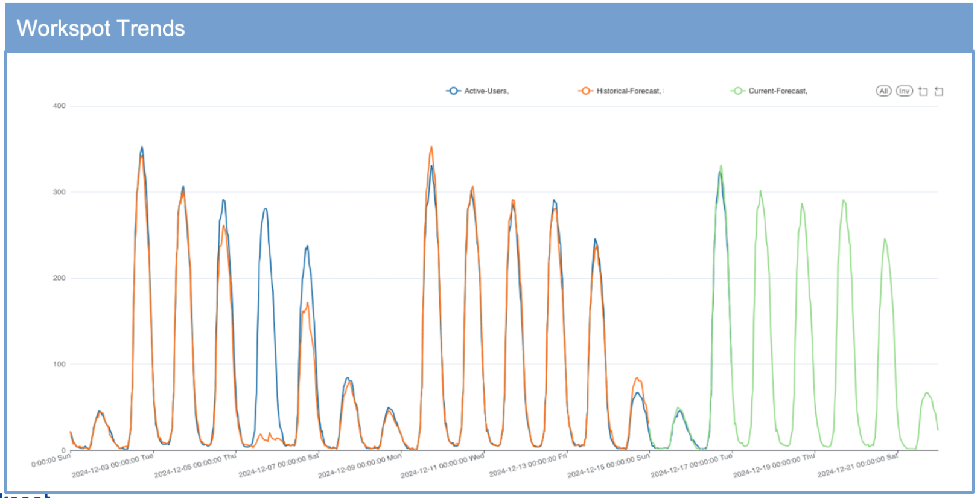
Task: Click the 2024-12-21 Sat axis label
Action: tap(858, 465)
